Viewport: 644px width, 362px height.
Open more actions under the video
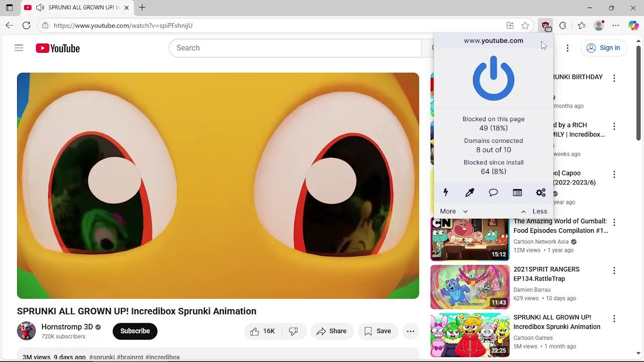pyautogui.click(x=411, y=331)
